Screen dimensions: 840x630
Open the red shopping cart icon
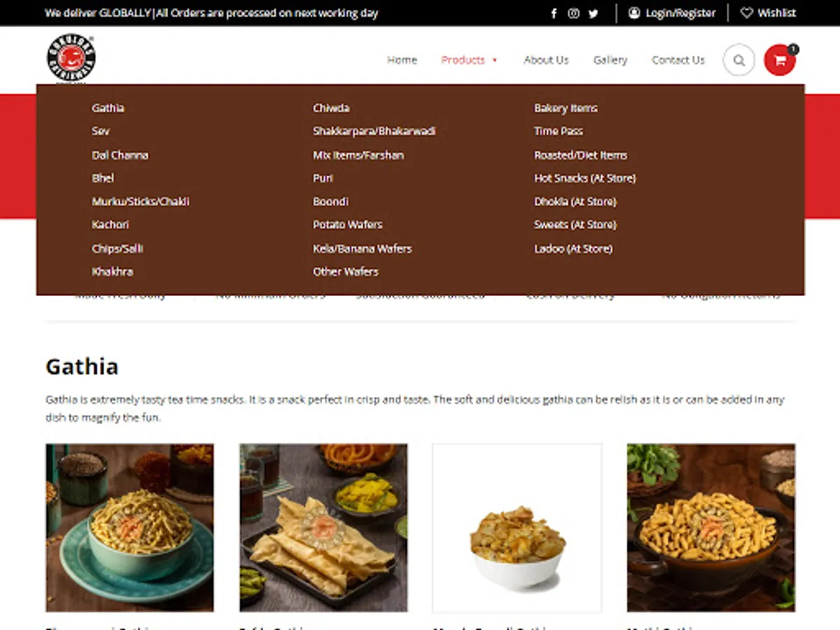pyautogui.click(x=780, y=60)
